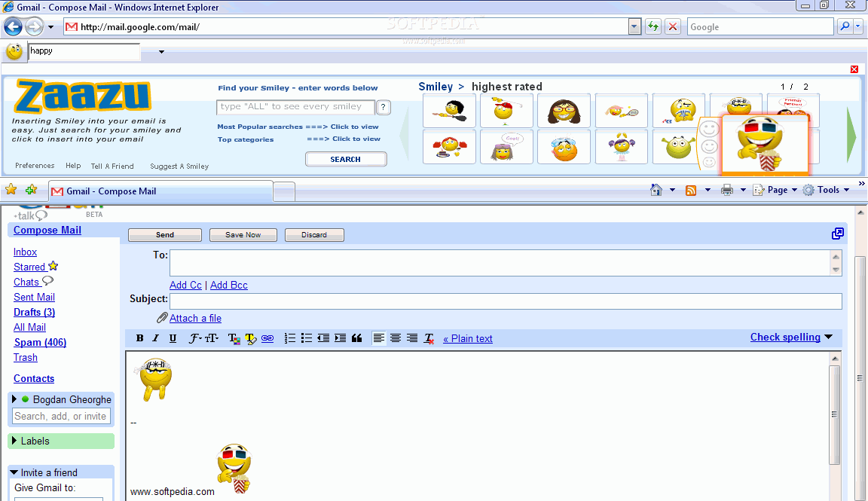Image resolution: width=868 pixels, height=501 pixels.
Task: Click Zaazu SEARCH button
Action: 346,160
